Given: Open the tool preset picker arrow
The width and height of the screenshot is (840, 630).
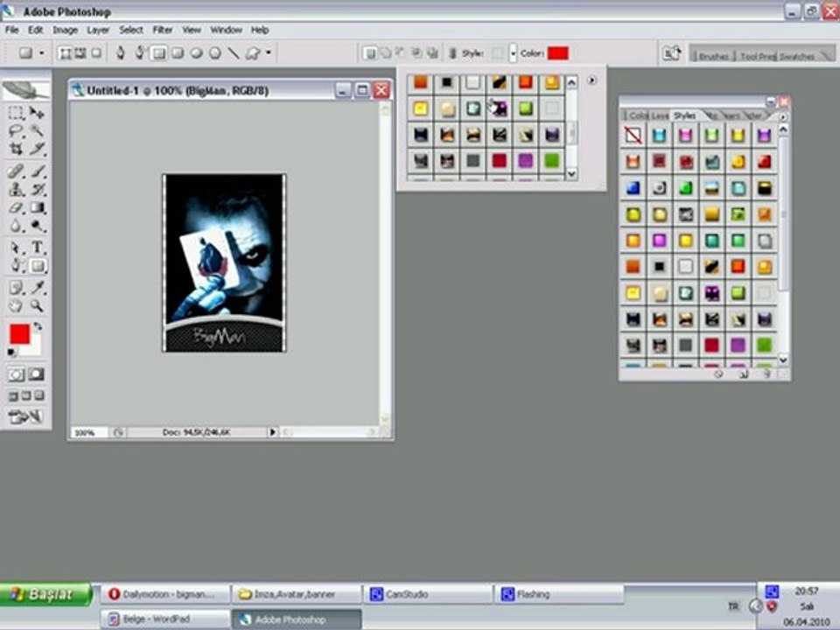Looking at the screenshot, I should [41, 53].
